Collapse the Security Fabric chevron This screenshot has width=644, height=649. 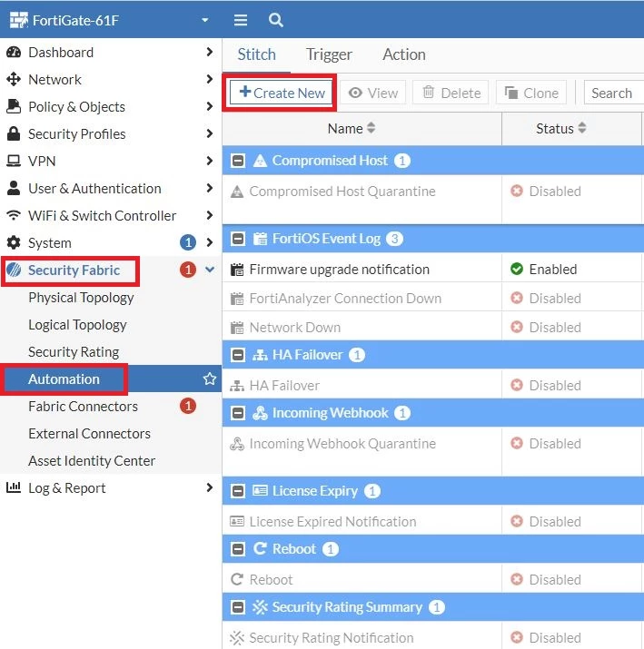[x=210, y=270]
